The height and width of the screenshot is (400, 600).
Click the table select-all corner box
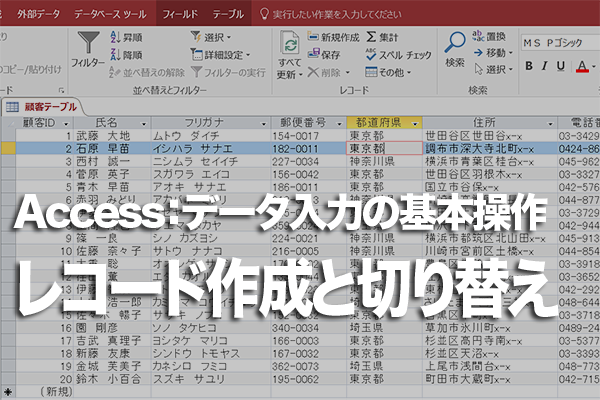8,123
